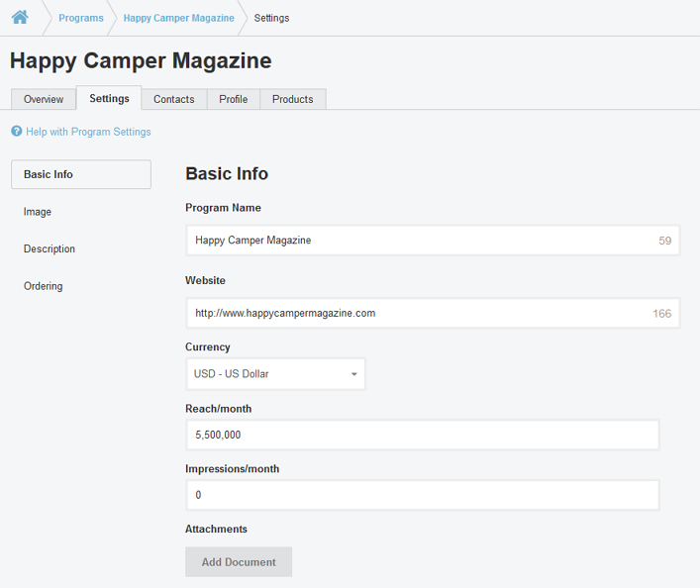Screen dimensions: 700x588
Task: Switch to the Overview tab
Action: click(44, 99)
